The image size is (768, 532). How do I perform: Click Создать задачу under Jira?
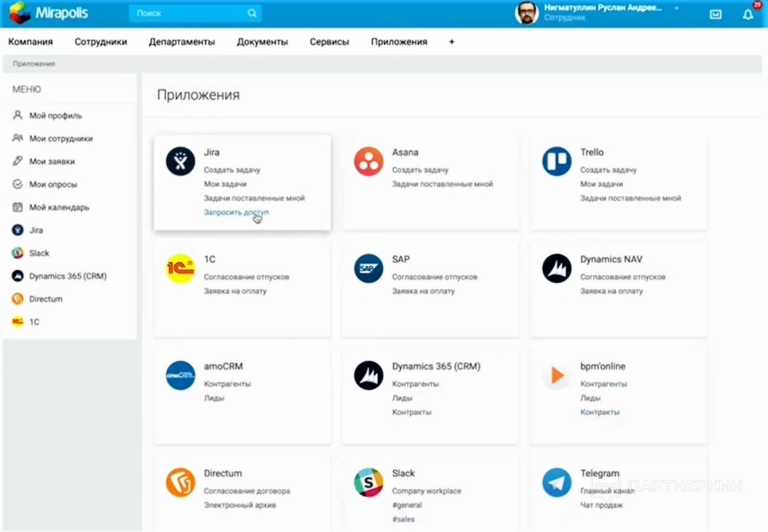(232, 170)
